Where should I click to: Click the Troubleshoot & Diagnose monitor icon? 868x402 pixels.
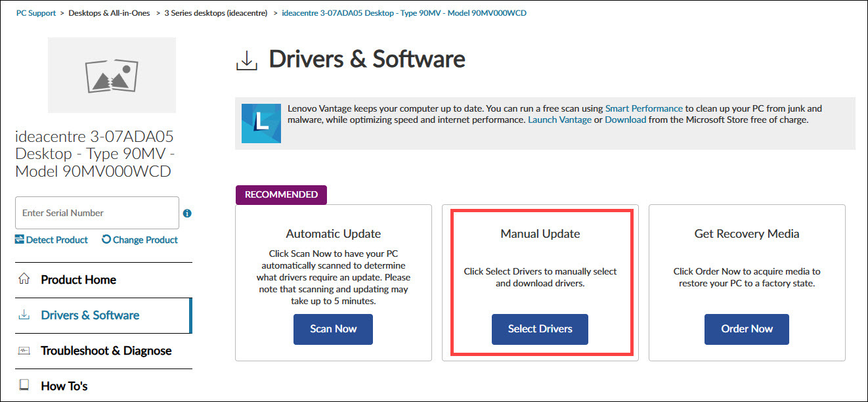point(24,351)
